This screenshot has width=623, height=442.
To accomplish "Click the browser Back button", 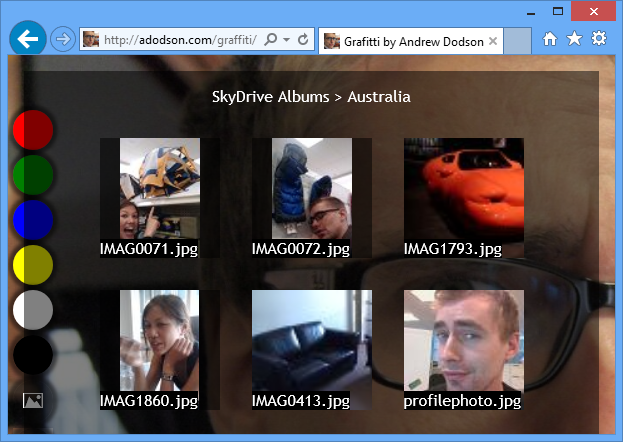I will pos(27,40).
